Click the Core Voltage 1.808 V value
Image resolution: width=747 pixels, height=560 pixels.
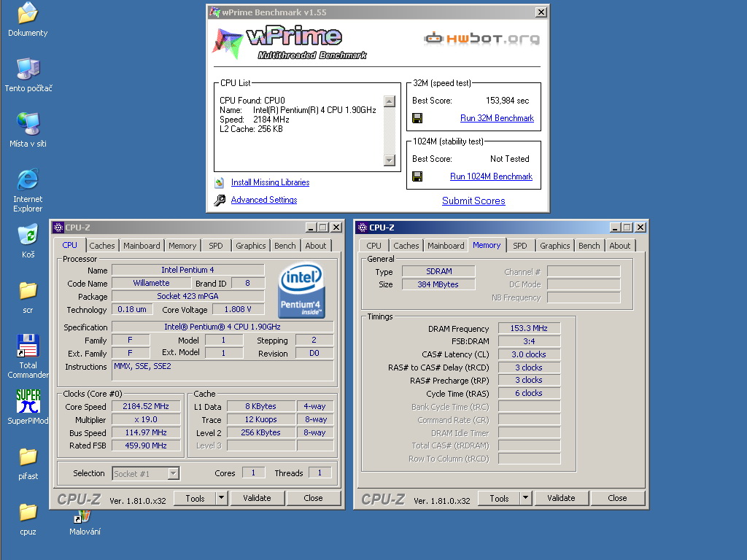click(x=238, y=309)
